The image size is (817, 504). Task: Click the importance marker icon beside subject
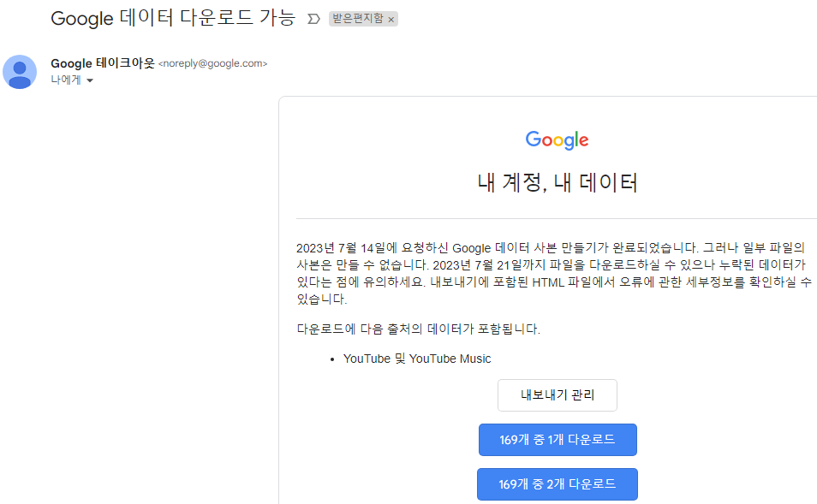pos(313,20)
